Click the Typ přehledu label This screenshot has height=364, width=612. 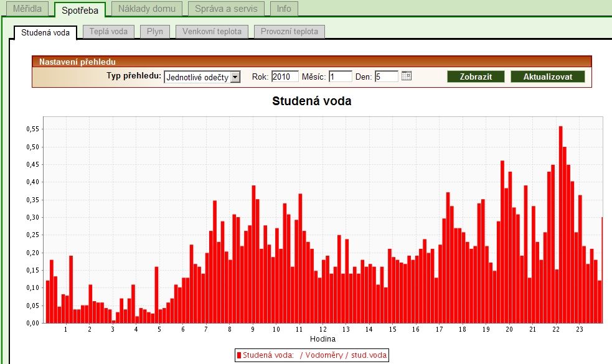[133, 76]
